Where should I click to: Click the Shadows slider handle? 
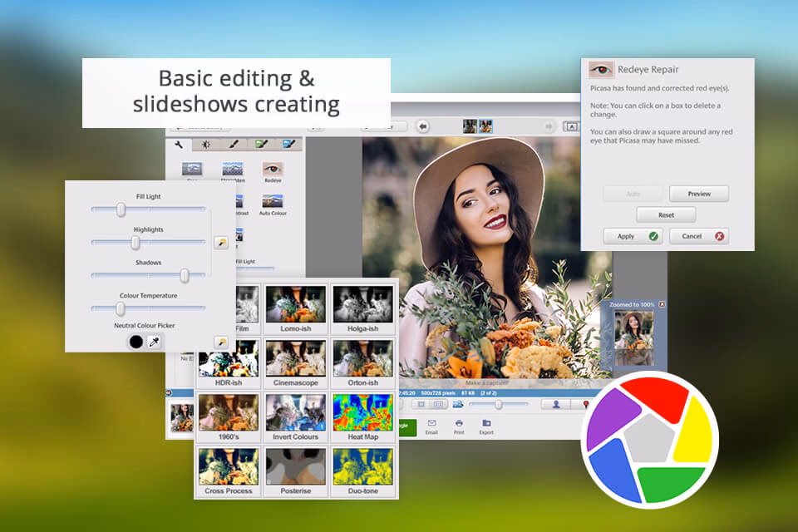pyautogui.click(x=185, y=275)
